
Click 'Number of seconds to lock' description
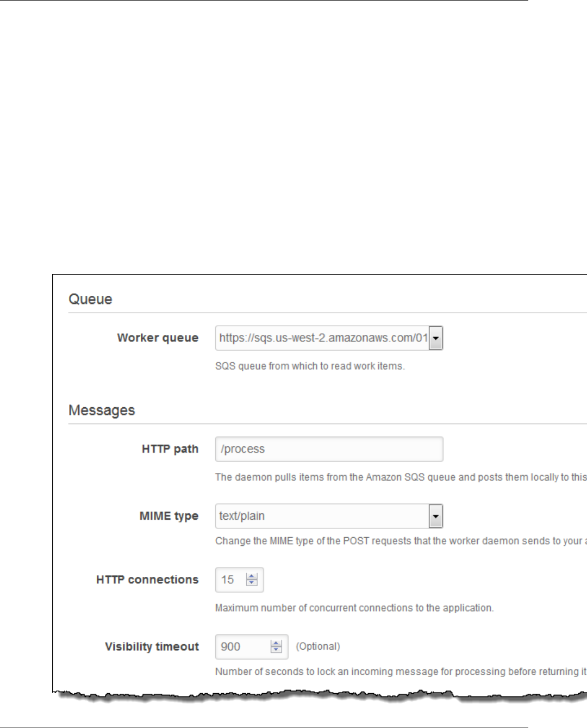(x=401, y=671)
